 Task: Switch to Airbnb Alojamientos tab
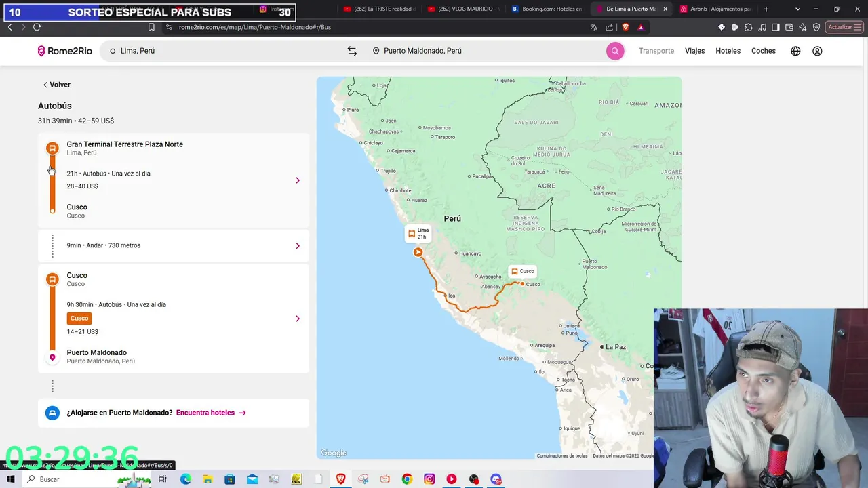pyautogui.click(x=715, y=9)
